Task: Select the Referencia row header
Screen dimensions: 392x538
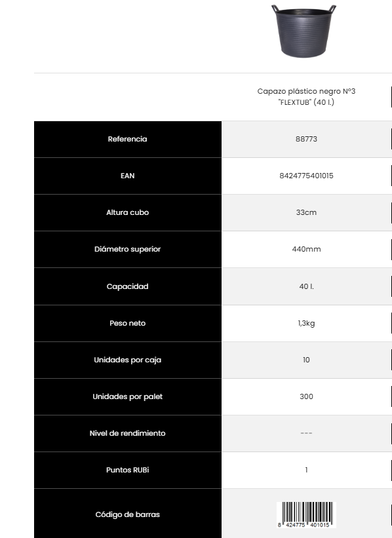Action: [x=128, y=139]
